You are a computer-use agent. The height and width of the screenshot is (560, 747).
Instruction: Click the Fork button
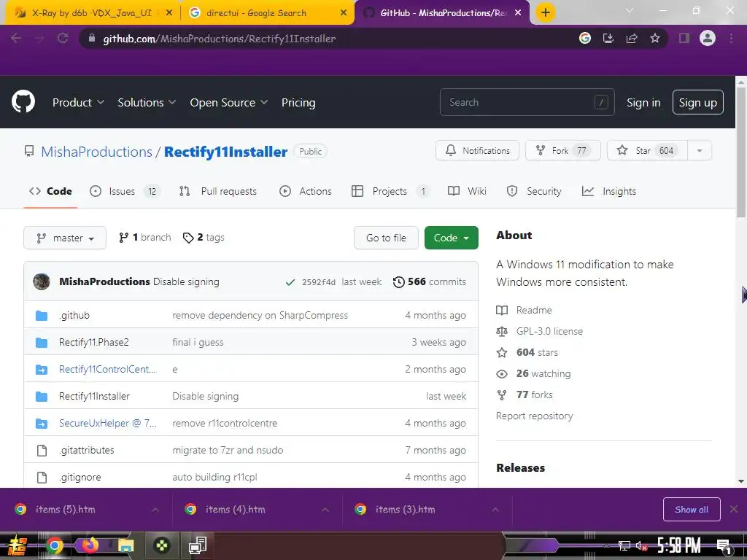point(562,150)
